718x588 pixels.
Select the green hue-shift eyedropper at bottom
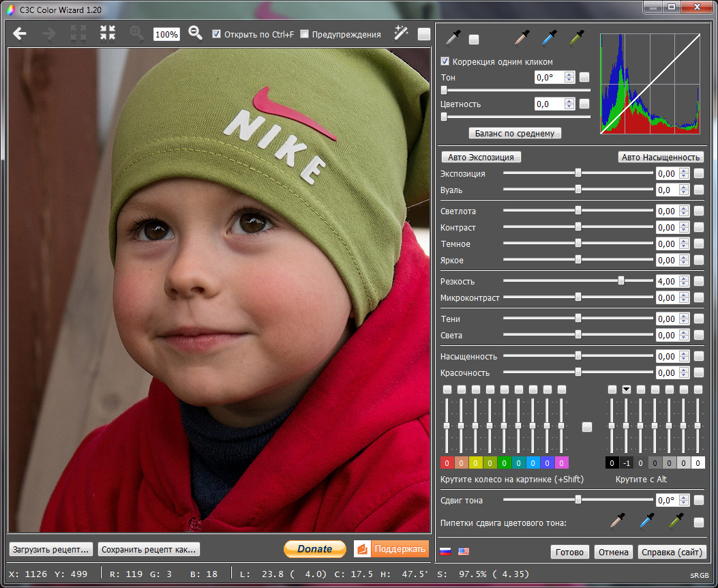[676, 522]
